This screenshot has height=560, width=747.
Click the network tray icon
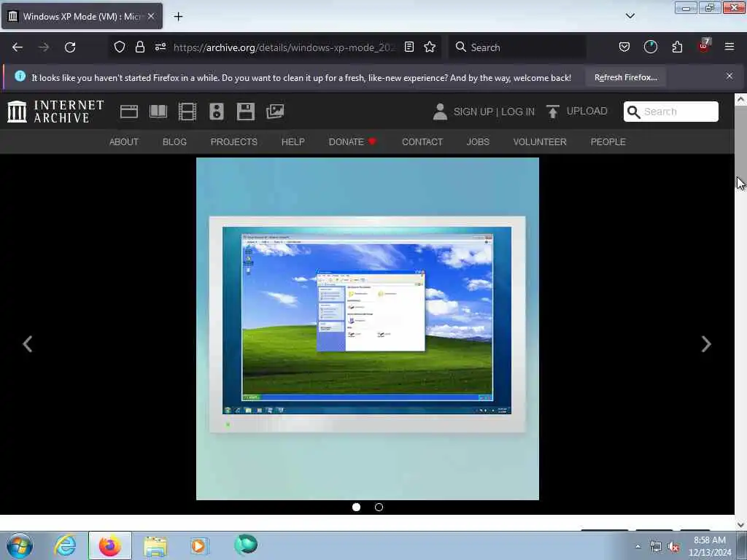[656, 547]
